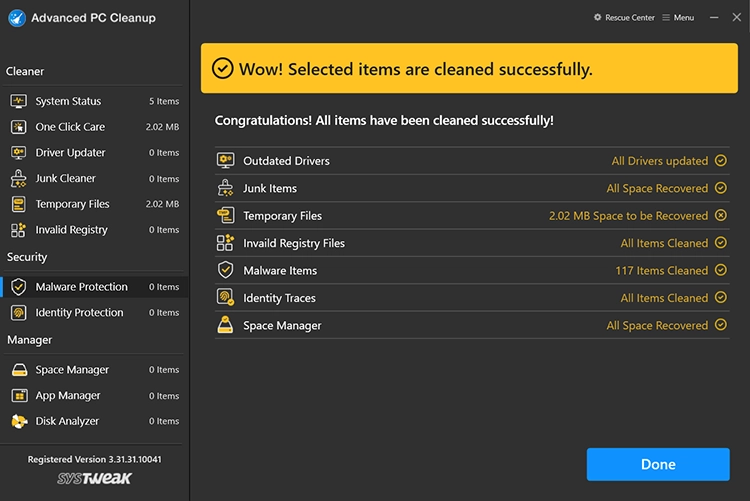
Task: Click the System Status monitor icon
Action: pos(18,101)
